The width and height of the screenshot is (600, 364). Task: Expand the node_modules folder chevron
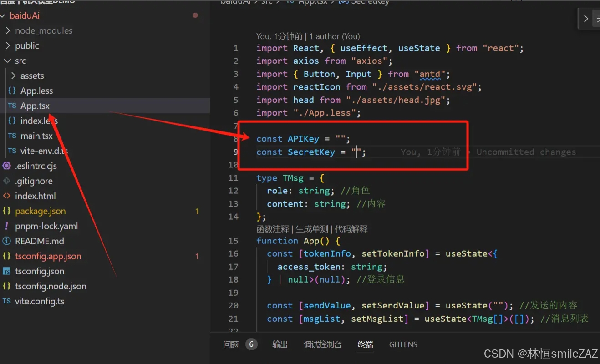point(8,30)
